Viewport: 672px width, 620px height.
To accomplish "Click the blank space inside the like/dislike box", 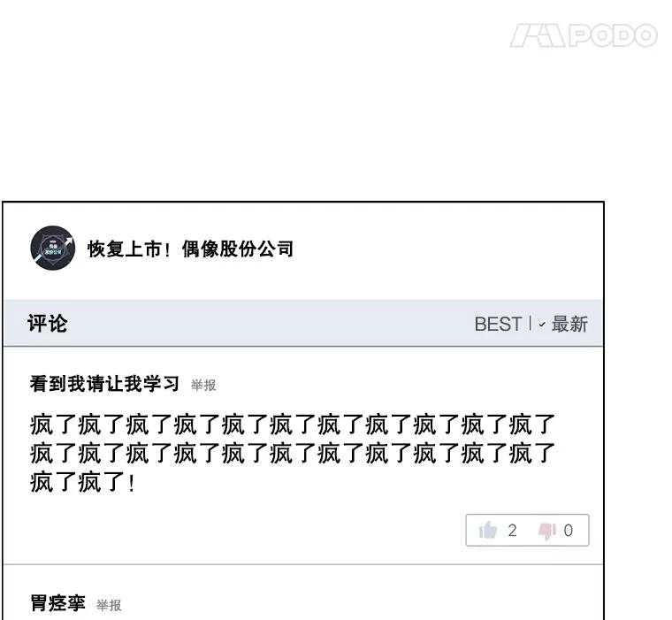I will click(x=528, y=531).
